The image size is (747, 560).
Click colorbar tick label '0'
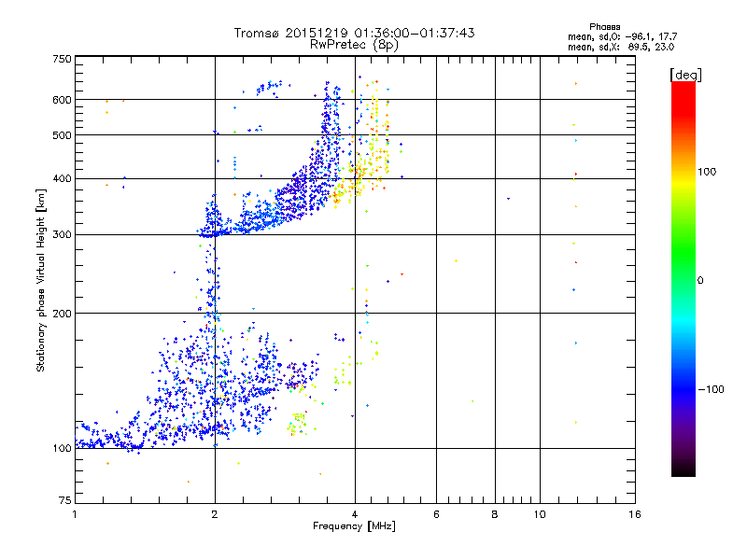(x=700, y=281)
